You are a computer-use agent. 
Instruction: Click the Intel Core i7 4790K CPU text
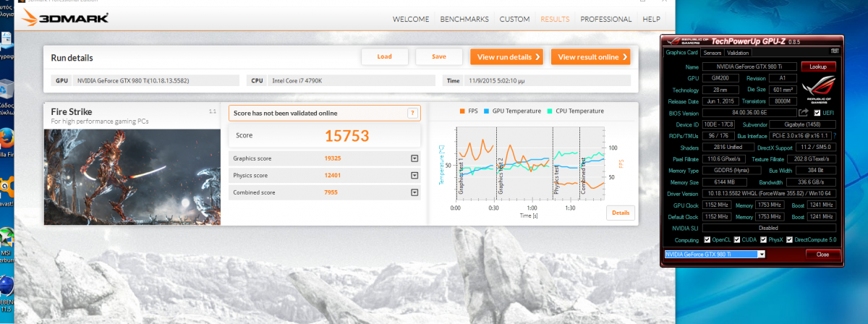[297, 81]
